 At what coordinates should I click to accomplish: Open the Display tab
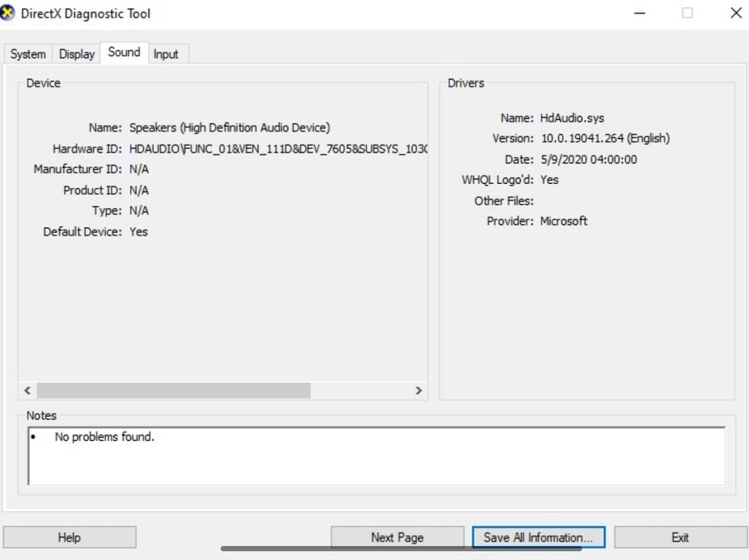point(77,54)
